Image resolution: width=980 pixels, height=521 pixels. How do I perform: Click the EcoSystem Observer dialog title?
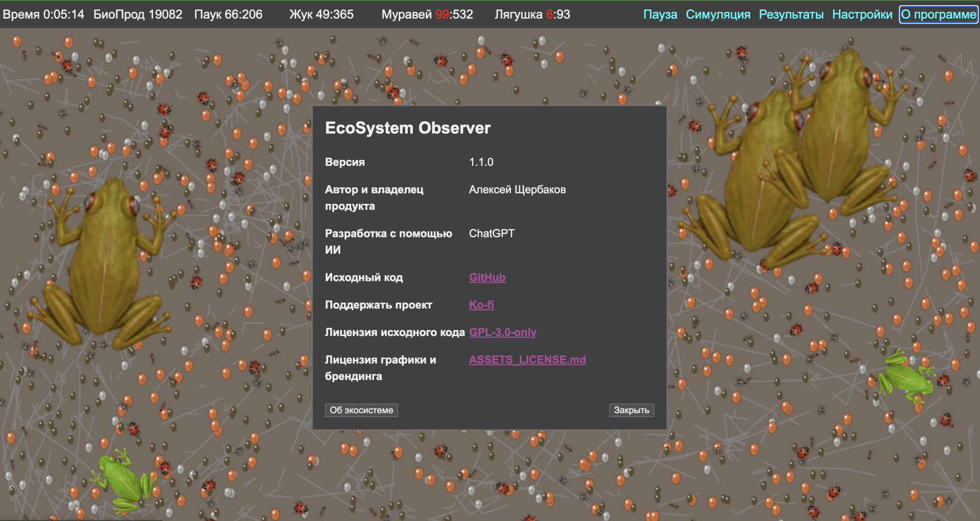click(x=408, y=128)
